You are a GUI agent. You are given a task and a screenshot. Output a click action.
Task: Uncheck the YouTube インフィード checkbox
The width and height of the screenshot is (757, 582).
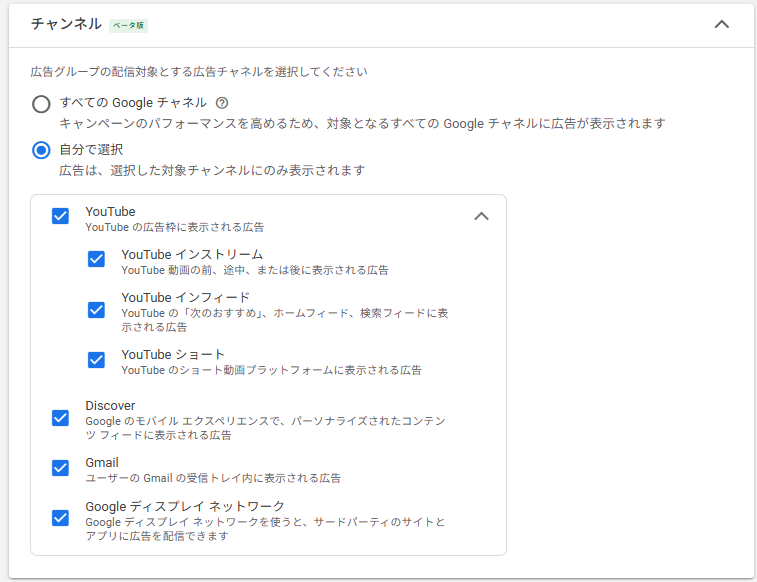tap(96, 309)
